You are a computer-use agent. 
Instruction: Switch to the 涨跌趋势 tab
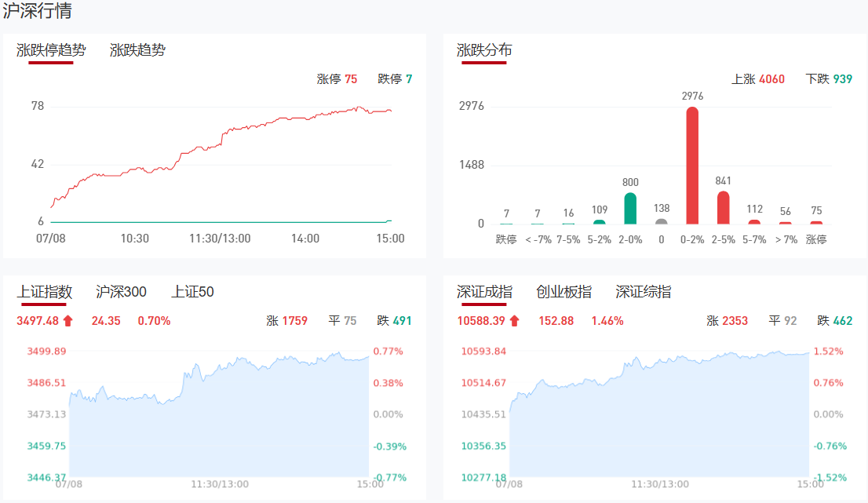[x=137, y=50]
